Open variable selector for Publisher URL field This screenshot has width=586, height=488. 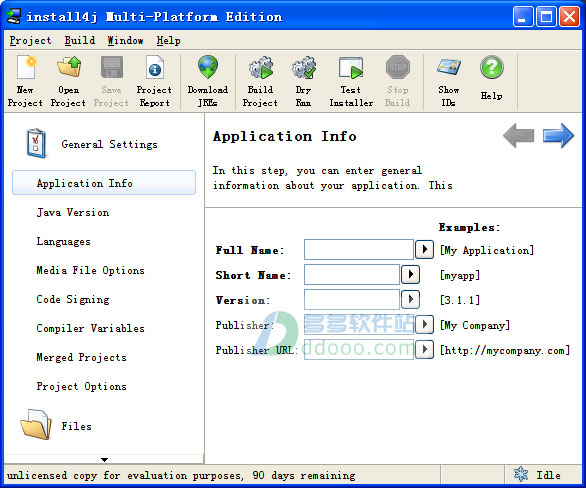(424, 349)
